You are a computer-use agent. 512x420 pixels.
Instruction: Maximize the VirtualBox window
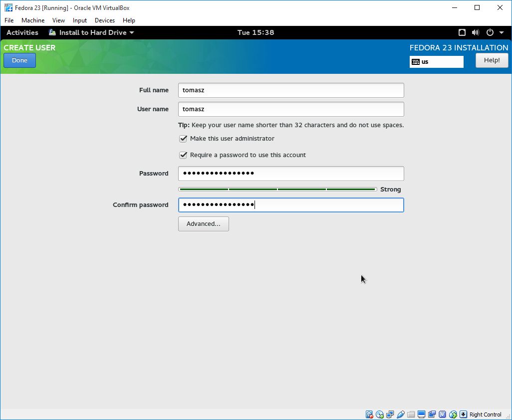point(477,7)
